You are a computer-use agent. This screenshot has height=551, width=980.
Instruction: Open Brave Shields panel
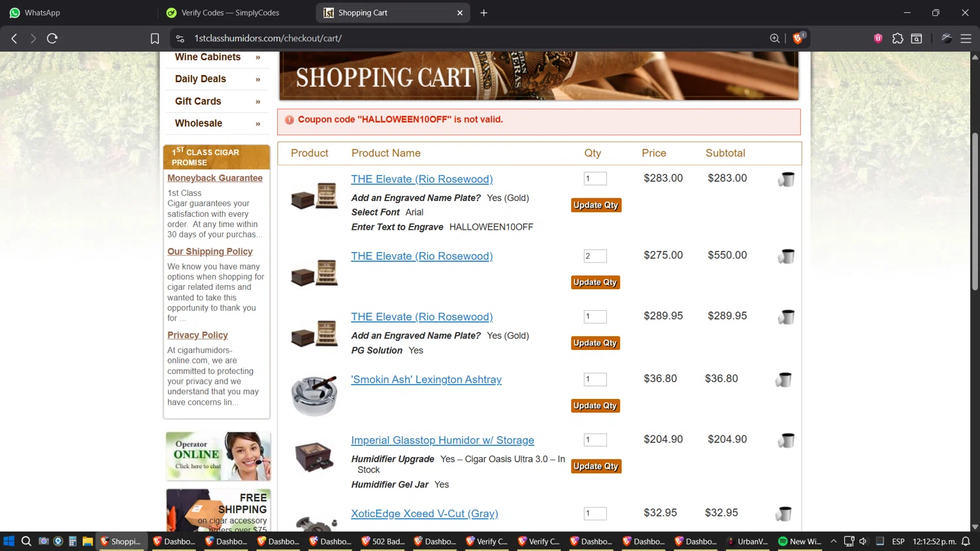click(x=798, y=39)
